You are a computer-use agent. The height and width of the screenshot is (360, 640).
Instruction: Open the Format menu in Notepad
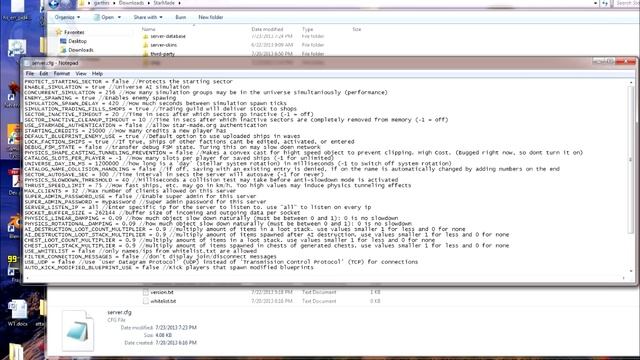tap(62, 73)
